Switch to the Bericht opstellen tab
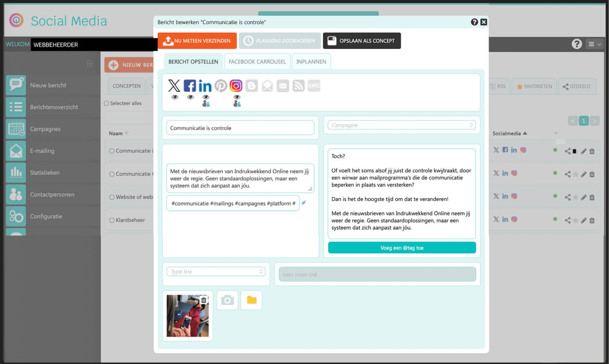 click(x=193, y=62)
